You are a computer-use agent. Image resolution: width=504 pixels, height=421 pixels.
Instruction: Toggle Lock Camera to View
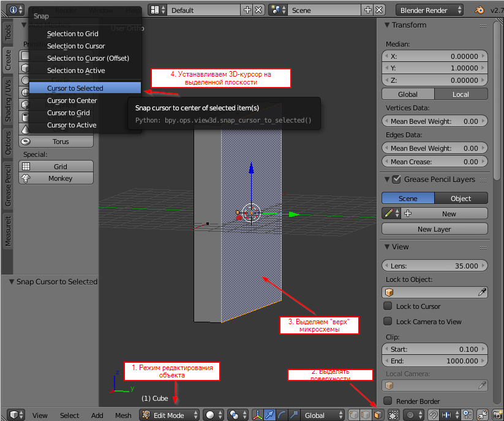389,321
